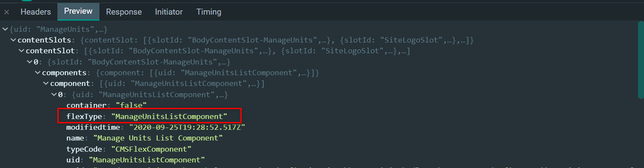
Task: Open the Initiator tab
Action: point(169,12)
